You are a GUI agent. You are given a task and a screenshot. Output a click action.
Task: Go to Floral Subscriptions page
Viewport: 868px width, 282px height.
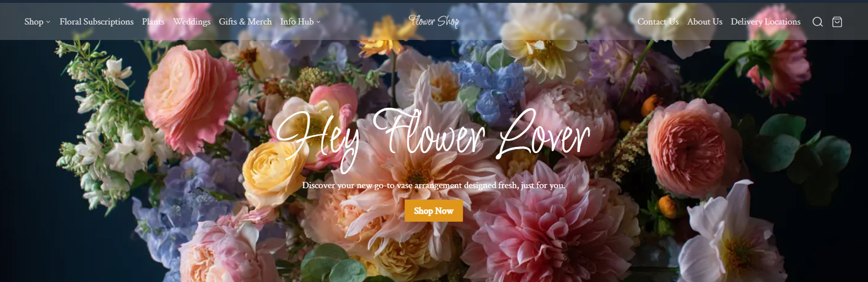[x=96, y=22]
